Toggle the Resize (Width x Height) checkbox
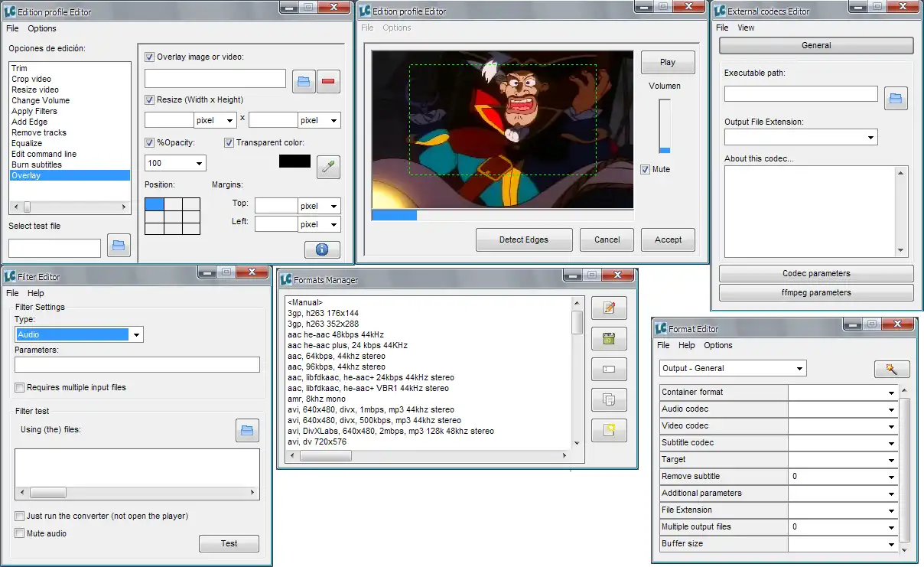 [x=150, y=99]
